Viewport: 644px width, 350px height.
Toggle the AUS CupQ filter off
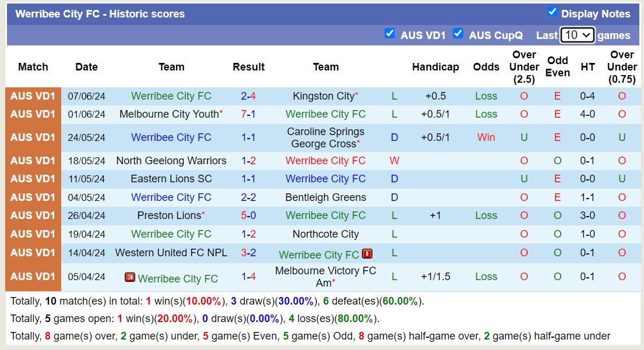coord(458,34)
